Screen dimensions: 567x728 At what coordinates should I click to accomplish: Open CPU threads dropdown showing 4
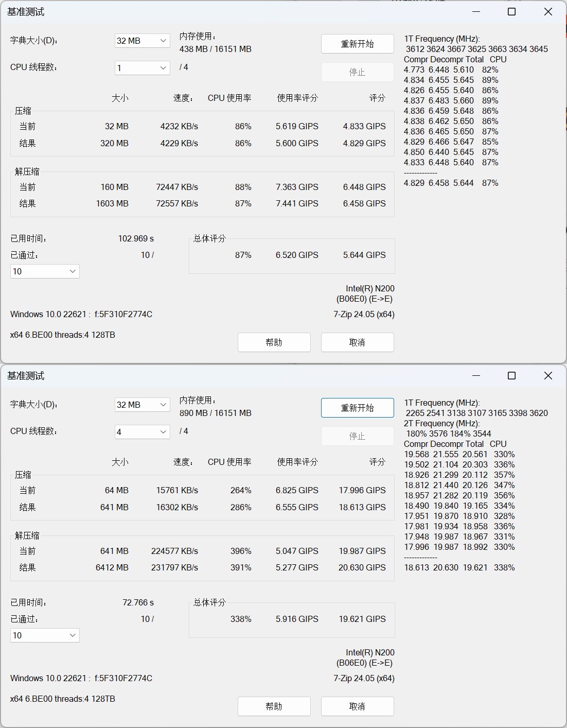point(142,432)
